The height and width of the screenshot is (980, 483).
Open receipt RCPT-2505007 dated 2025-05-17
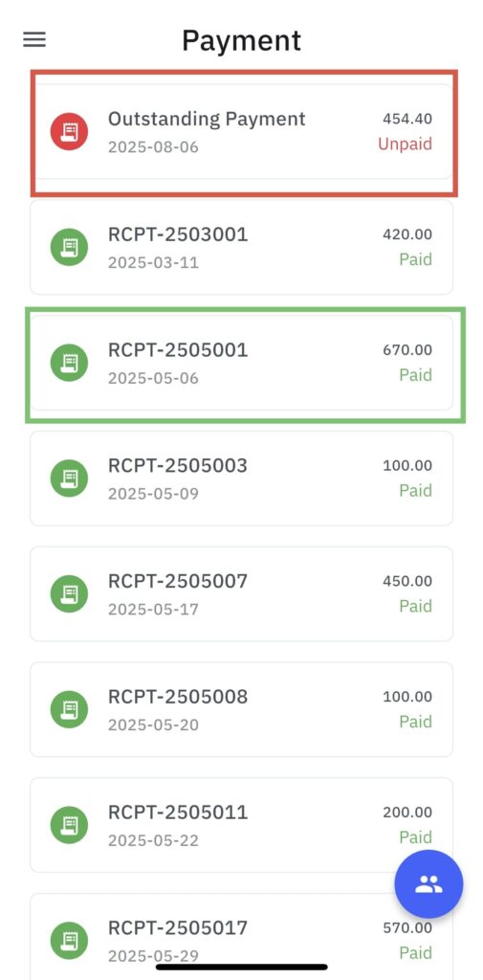click(242, 593)
